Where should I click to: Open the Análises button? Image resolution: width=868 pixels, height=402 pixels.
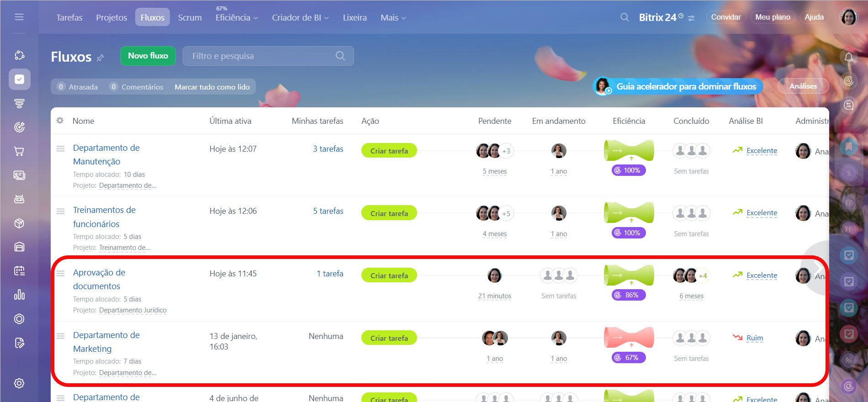click(x=803, y=86)
